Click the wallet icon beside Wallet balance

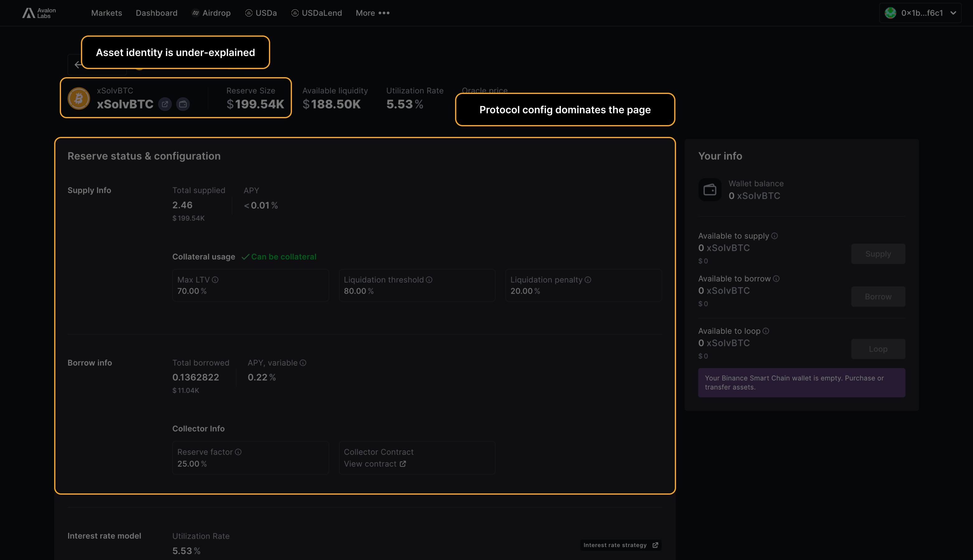[710, 190]
